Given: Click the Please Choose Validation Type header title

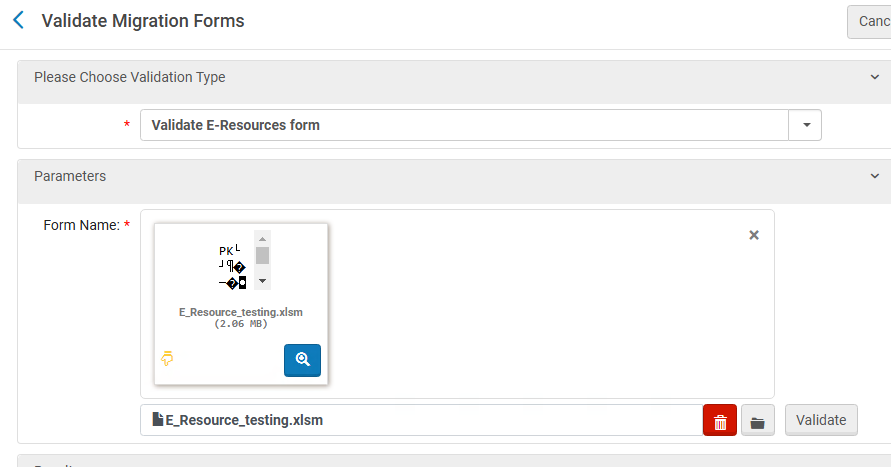Looking at the screenshot, I should 130,77.
